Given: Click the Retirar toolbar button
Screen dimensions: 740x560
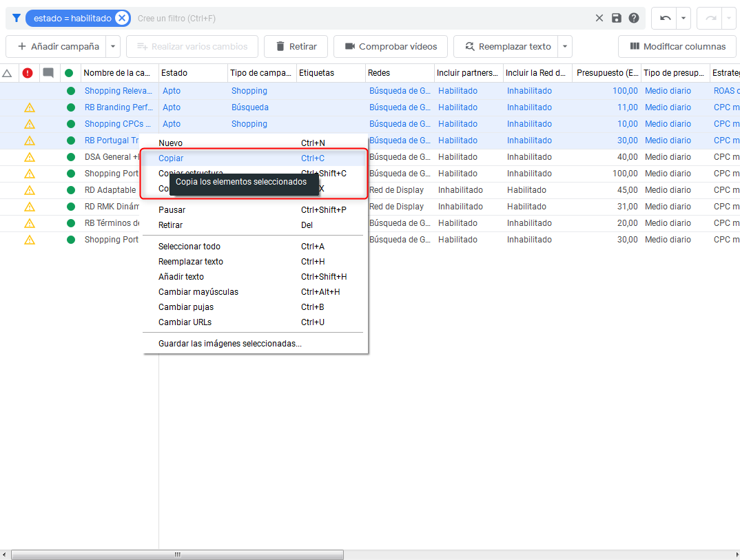Looking at the screenshot, I should [296, 47].
